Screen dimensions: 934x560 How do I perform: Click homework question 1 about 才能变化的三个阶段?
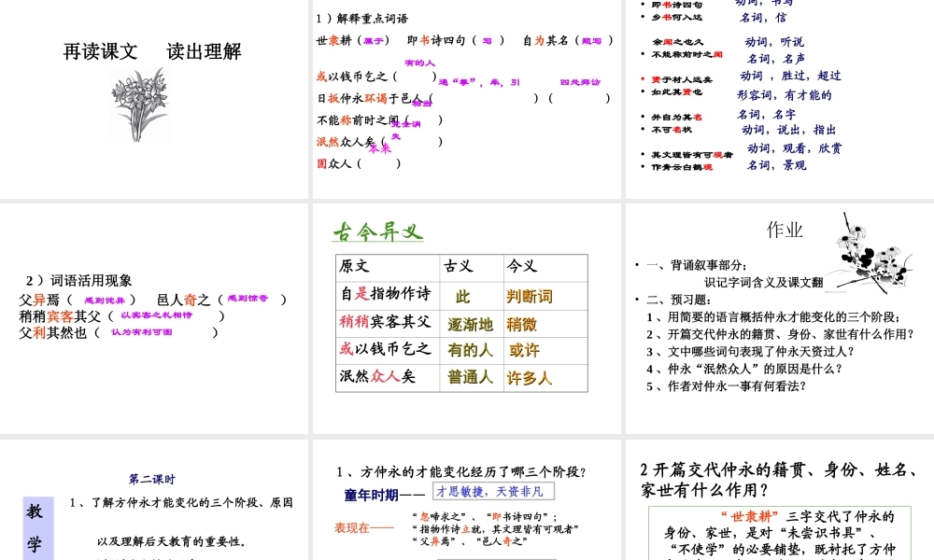click(x=773, y=317)
